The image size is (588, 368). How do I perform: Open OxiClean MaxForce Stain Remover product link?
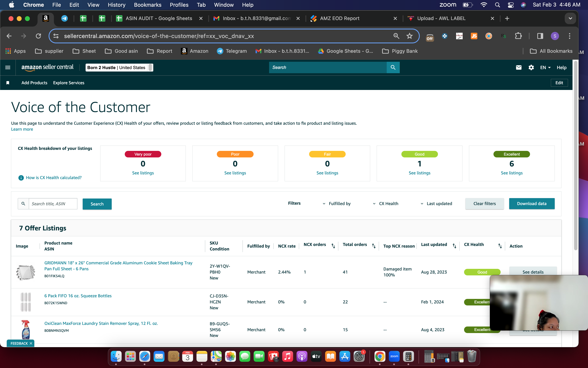(101, 323)
